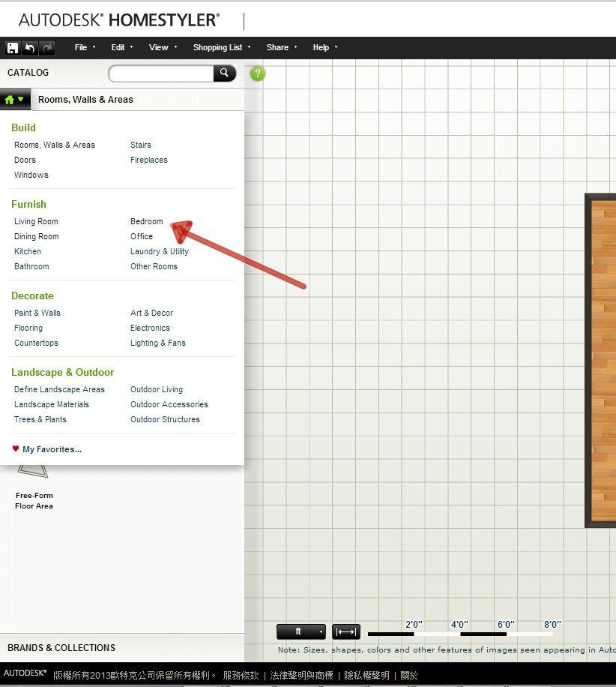Click the dimension display toggle button
The width and height of the screenshot is (616, 687).
tap(346, 631)
